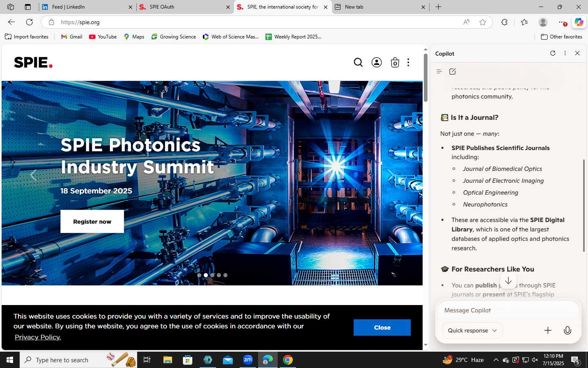Open the YouTube bookmark
The image size is (588, 368).
(x=103, y=37)
